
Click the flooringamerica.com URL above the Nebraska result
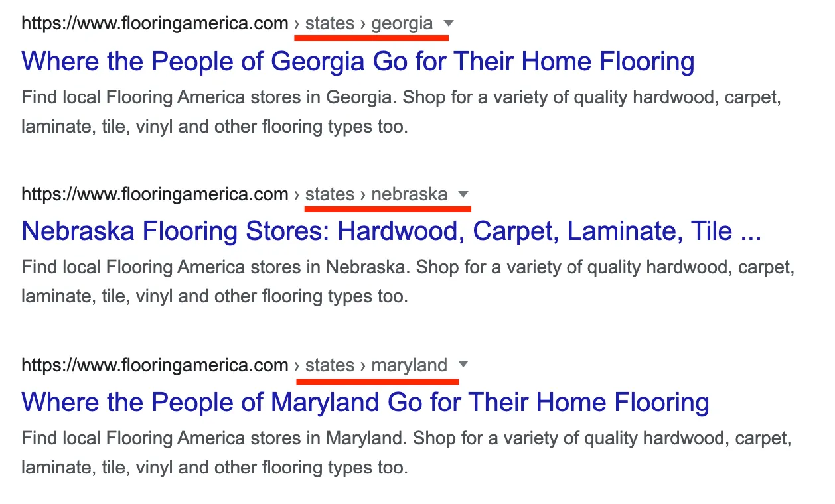click(155, 194)
